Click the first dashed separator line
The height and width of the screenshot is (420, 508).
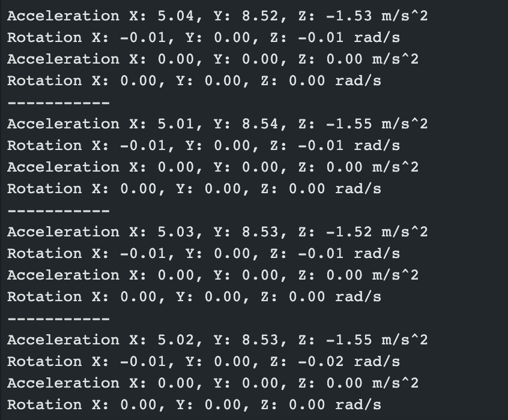59,103
